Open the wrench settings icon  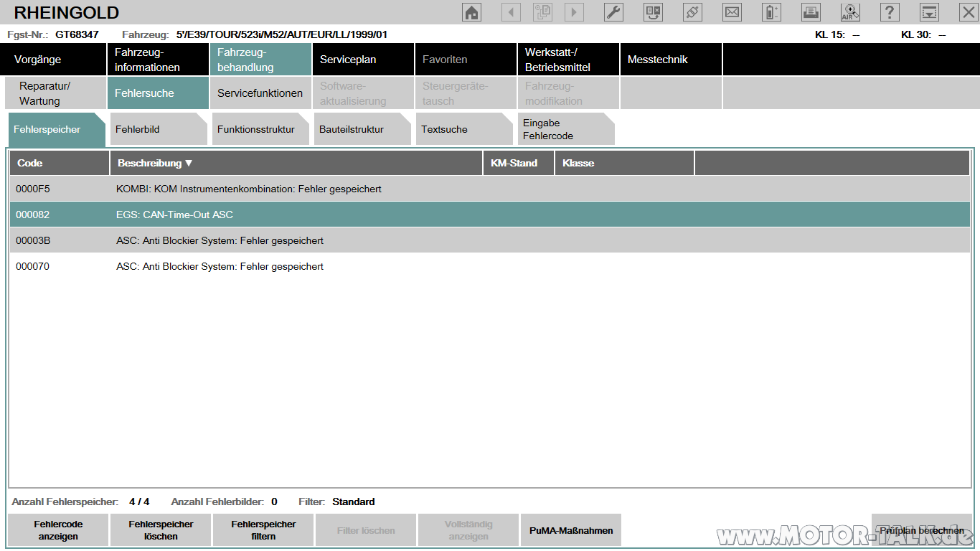[x=613, y=12]
